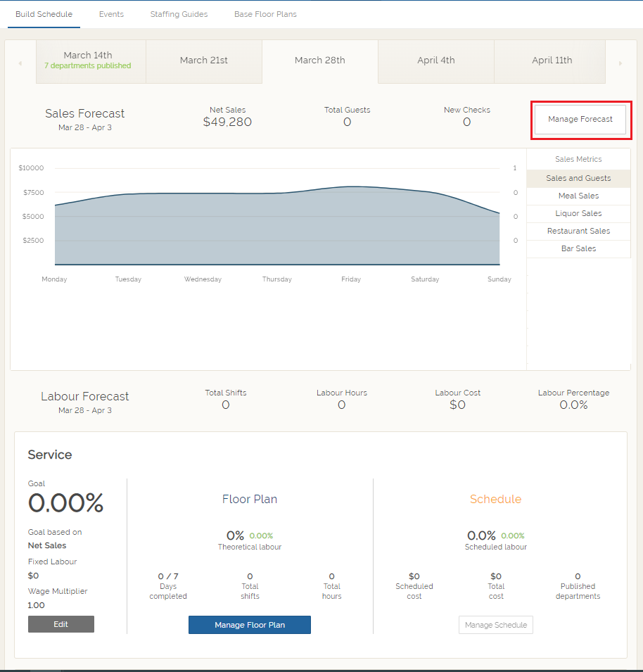Click the Manage Forecast button
This screenshot has width=643, height=672.
tap(580, 120)
